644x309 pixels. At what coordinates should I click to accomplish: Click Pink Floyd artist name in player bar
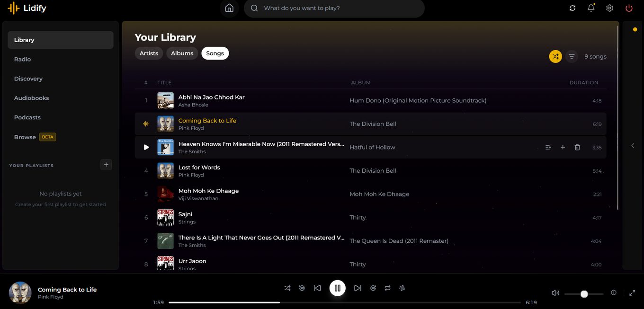(x=51, y=297)
